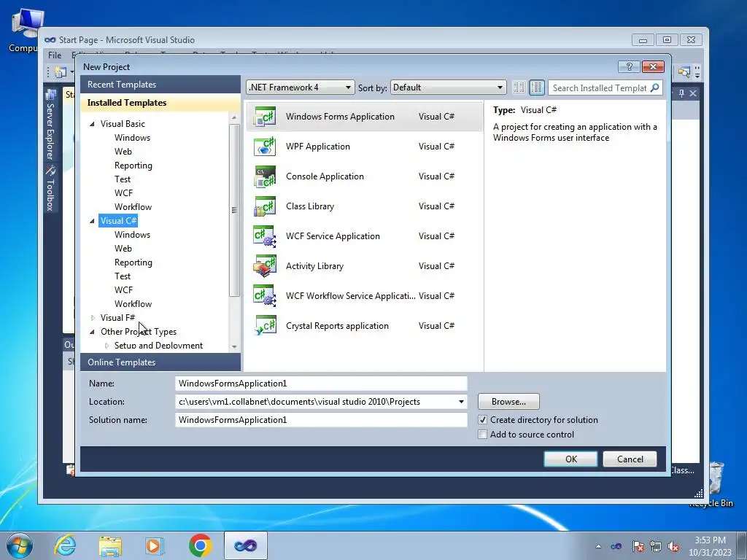This screenshot has height=560, width=747.
Task: Select Windows under Visual C#
Action: point(133,235)
